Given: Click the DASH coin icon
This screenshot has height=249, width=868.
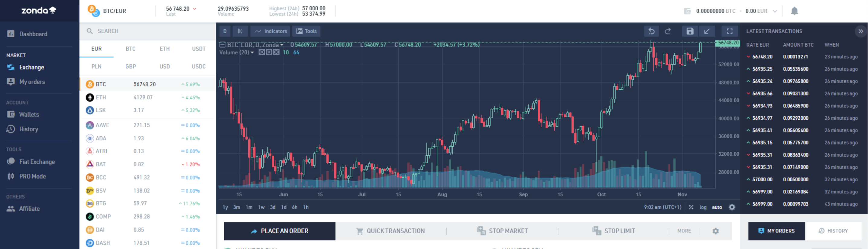Looking at the screenshot, I should [x=90, y=243].
